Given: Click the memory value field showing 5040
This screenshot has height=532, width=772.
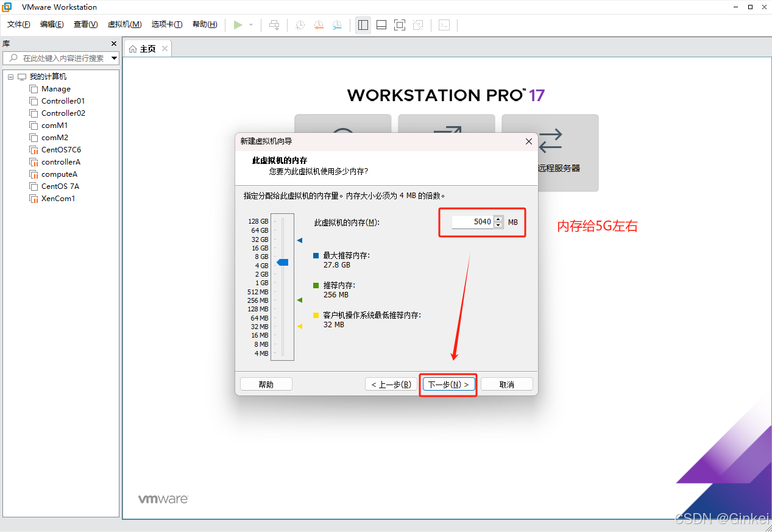Looking at the screenshot, I should (x=472, y=222).
